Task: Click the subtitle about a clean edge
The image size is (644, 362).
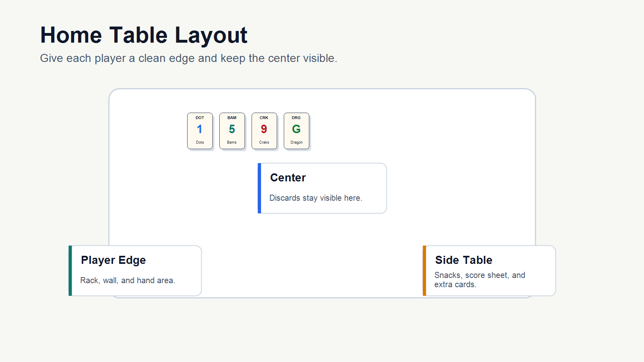Action: pos(188,58)
